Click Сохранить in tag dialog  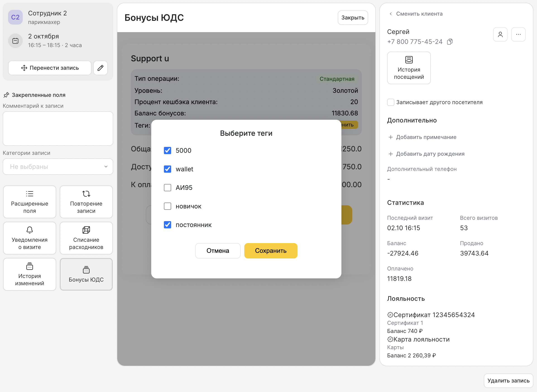(x=271, y=251)
